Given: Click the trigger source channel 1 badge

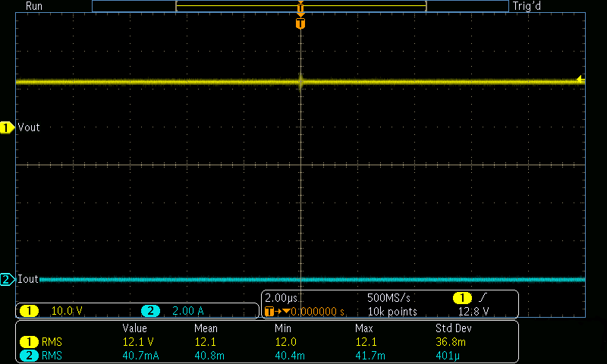Looking at the screenshot, I should click(x=462, y=297).
